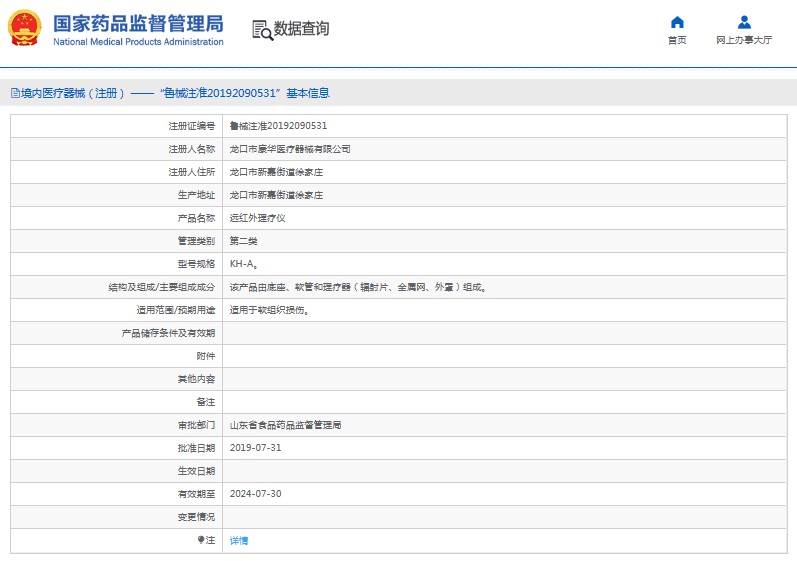Click the 附件 label
This screenshot has height=561, width=797.
coord(206,356)
